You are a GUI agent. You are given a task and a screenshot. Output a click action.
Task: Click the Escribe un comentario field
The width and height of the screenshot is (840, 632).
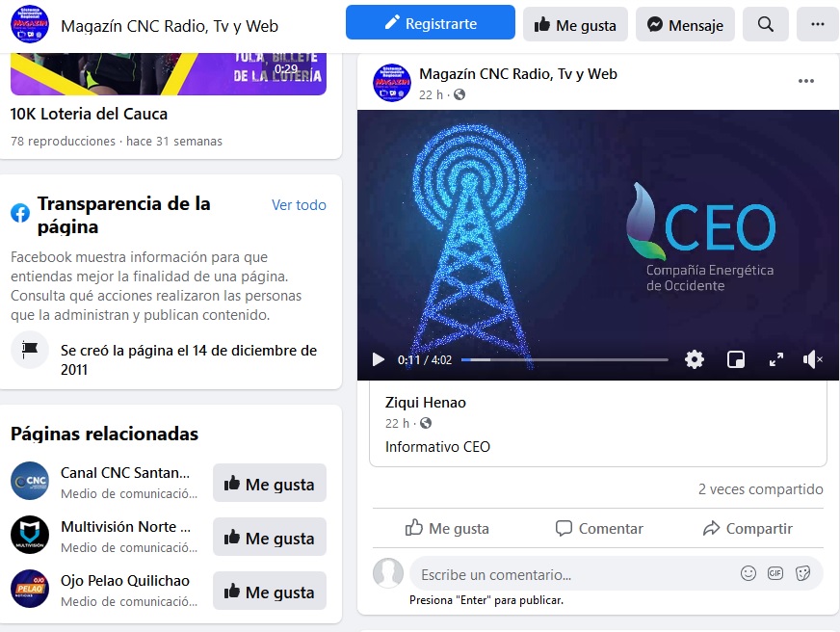tap(570, 574)
